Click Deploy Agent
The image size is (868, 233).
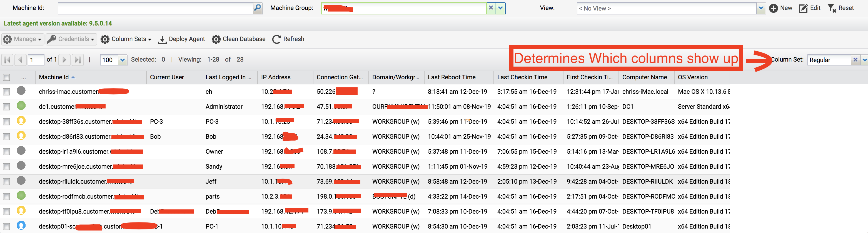click(x=181, y=39)
